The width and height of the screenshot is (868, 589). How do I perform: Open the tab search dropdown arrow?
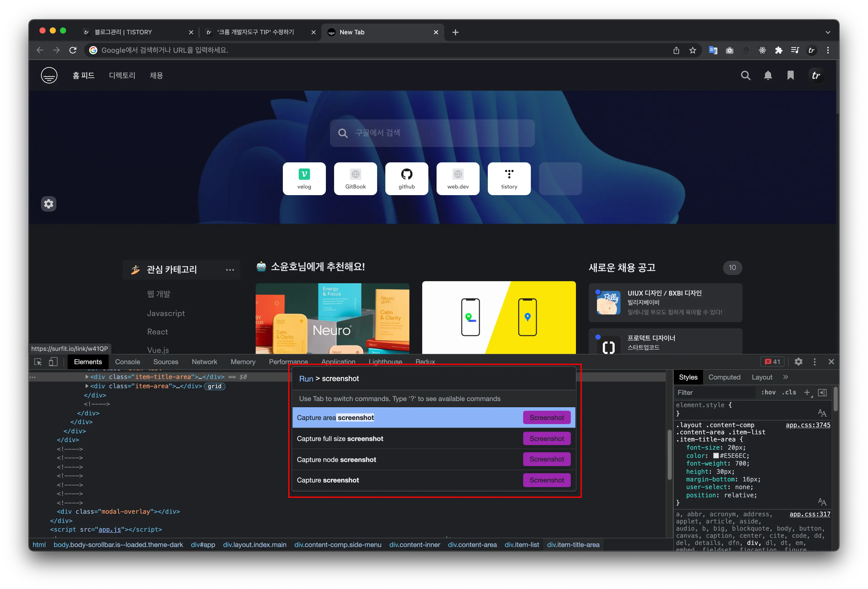[x=828, y=33]
